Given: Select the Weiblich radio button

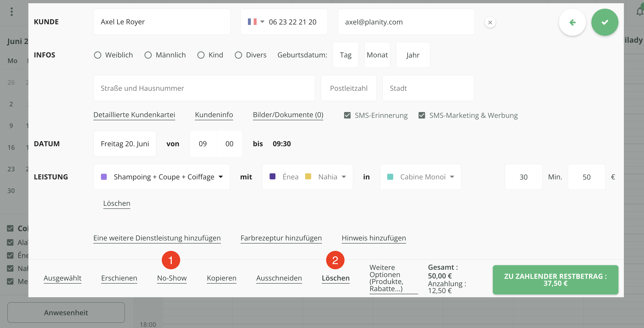Looking at the screenshot, I should [97, 55].
